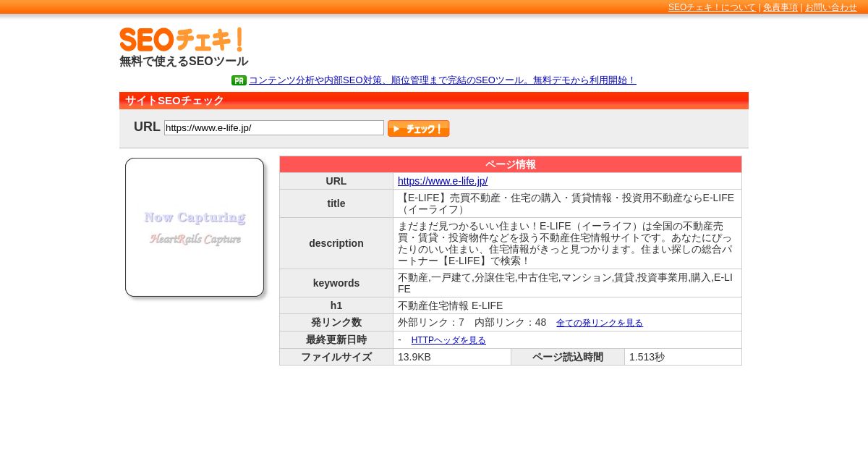Open the お問い合わせ link

(831, 7)
